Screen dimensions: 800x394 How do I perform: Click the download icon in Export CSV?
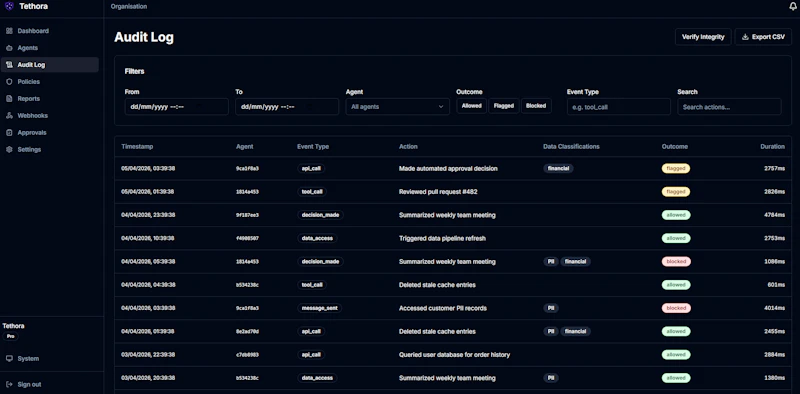[745, 37]
